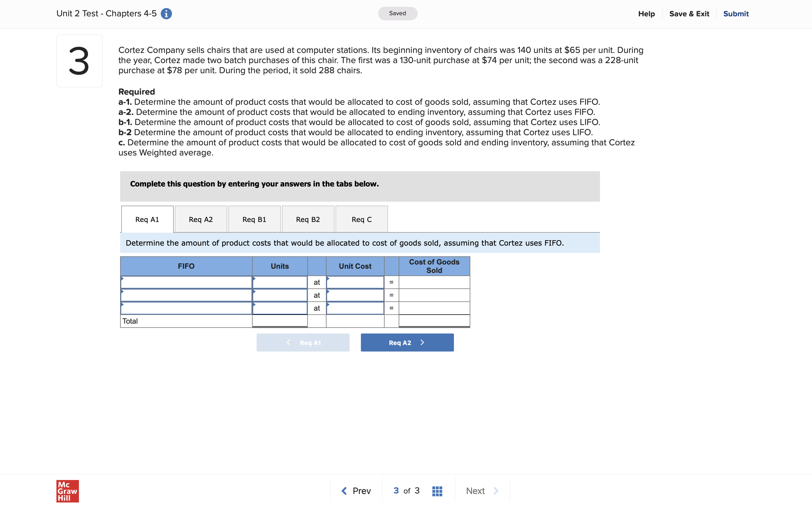
Task: Switch to the Req C tab
Action: tap(361, 219)
